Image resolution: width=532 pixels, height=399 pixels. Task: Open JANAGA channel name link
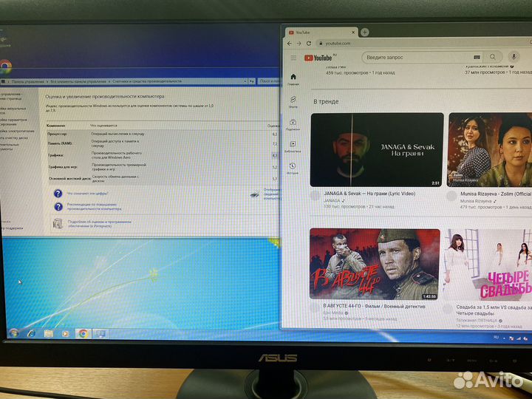332,200
